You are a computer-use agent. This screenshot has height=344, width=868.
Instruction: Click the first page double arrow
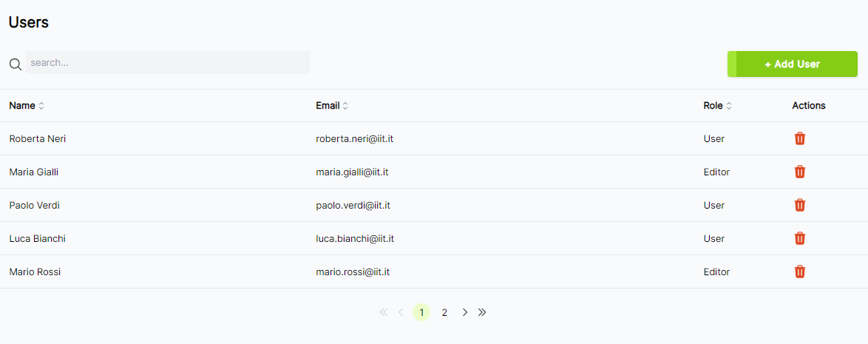383,312
